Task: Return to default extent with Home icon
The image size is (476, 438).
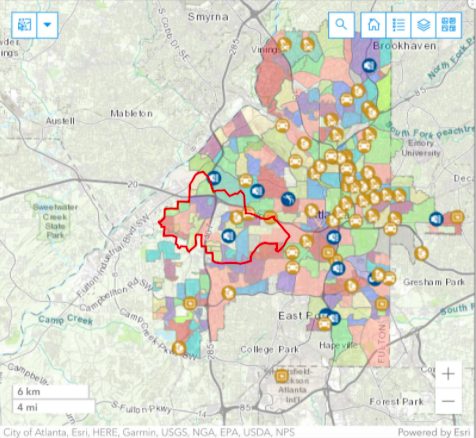Action: click(374, 25)
